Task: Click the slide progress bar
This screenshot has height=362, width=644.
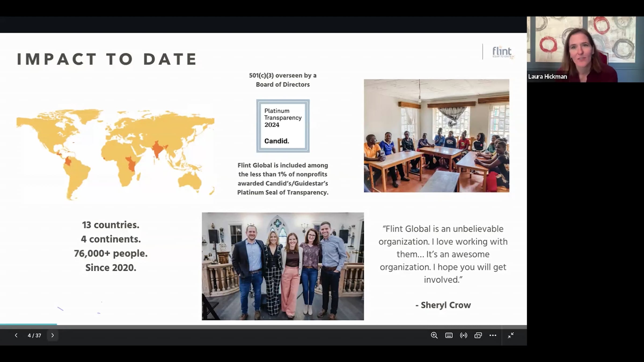Action: coord(263,324)
